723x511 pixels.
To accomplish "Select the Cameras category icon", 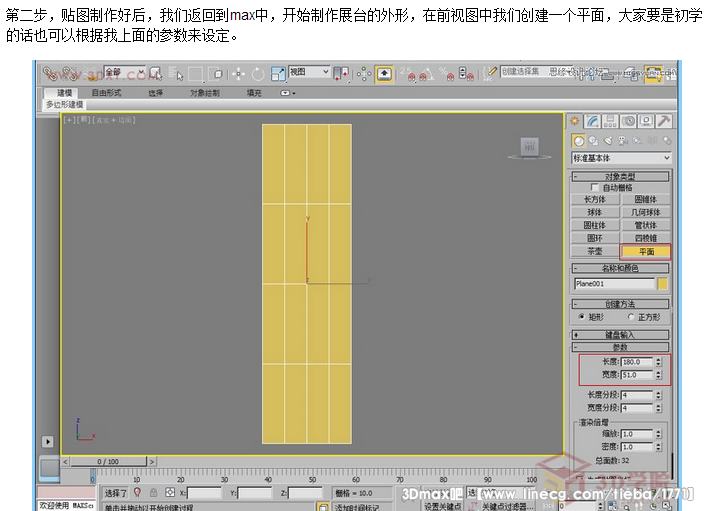I will tap(623, 140).
